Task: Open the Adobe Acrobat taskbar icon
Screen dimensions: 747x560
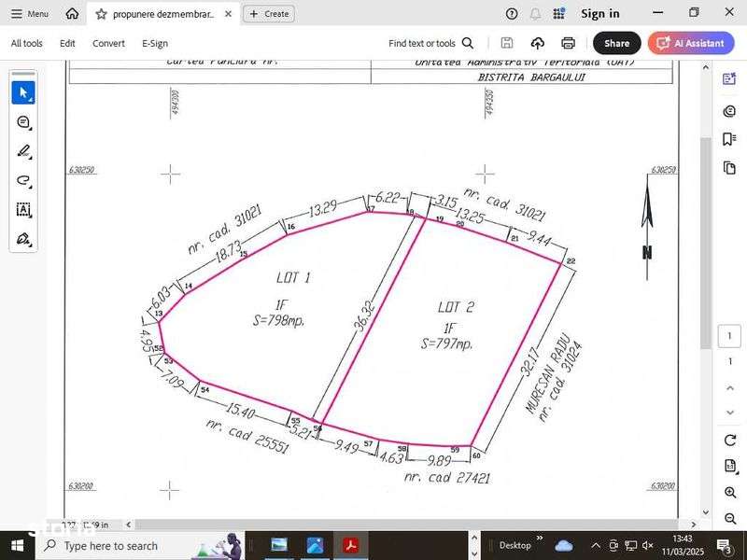Action: click(x=351, y=545)
